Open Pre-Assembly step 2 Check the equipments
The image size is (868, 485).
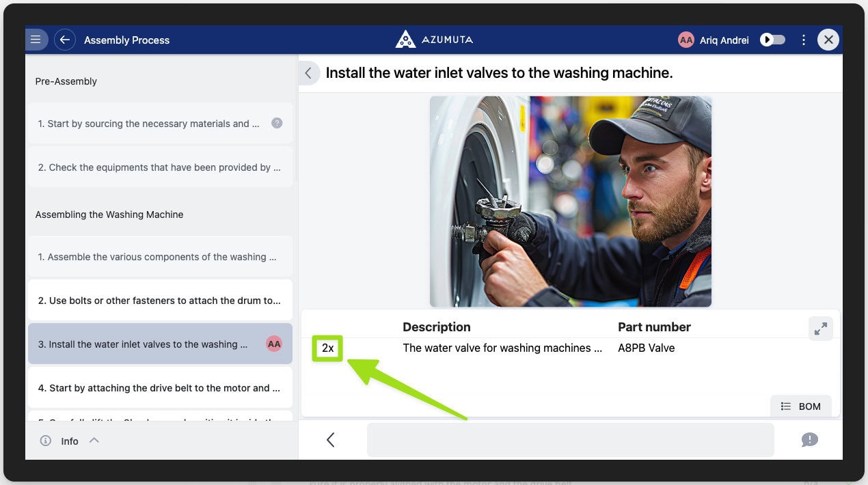pyautogui.click(x=160, y=167)
